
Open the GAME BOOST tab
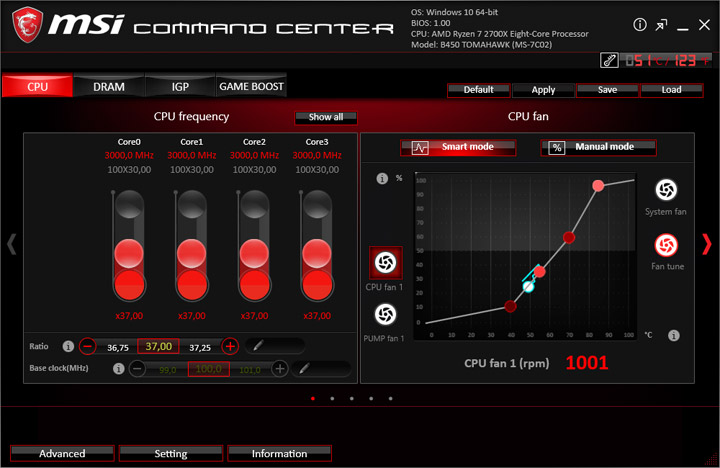[251, 86]
